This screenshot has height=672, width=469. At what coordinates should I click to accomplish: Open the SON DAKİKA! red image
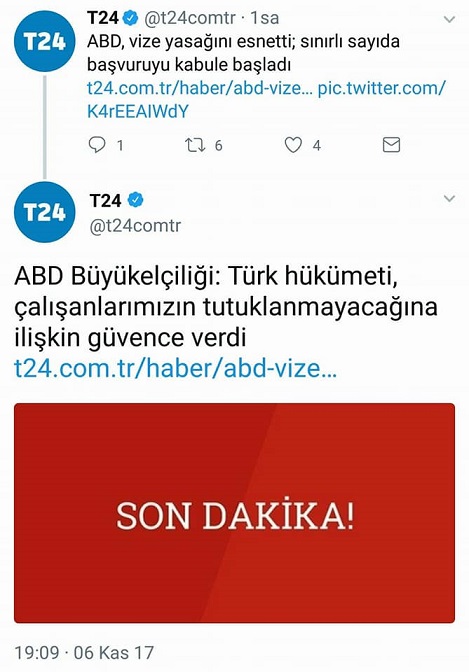point(234,513)
